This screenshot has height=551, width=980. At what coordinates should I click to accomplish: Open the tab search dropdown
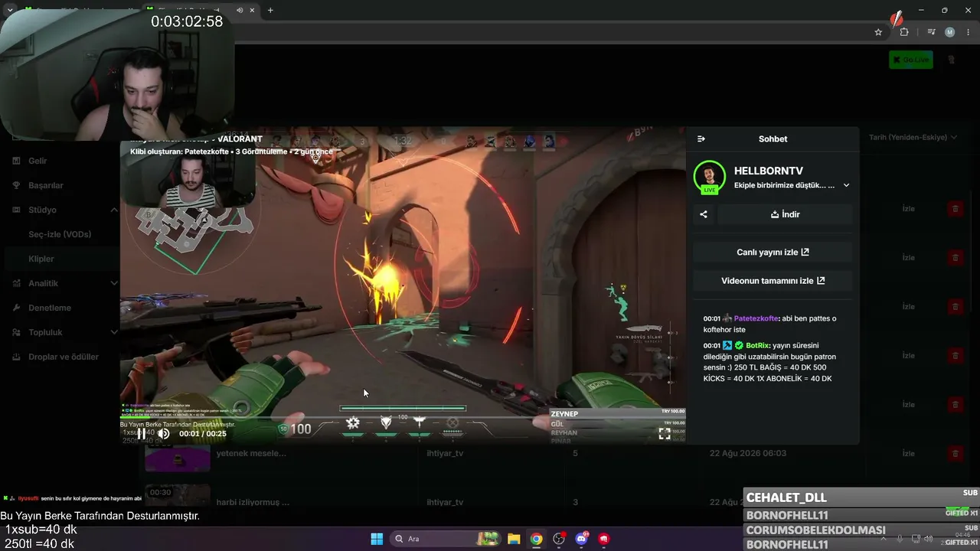(x=10, y=10)
